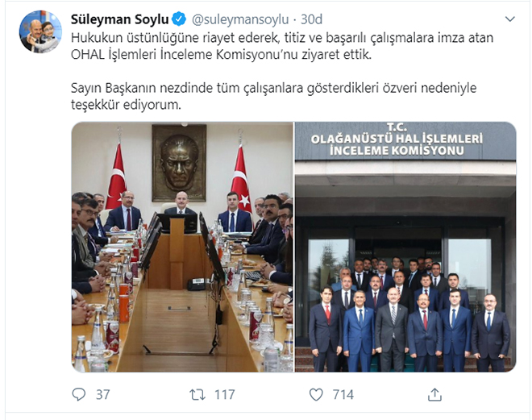Click the 'teşekkür ediyorum' tweet paragraph

coord(273,97)
